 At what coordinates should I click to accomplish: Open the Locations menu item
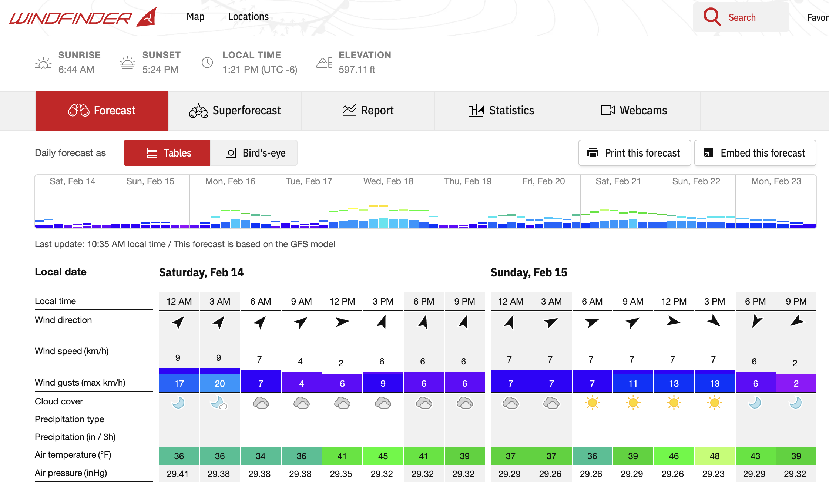pyautogui.click(x=248, y=17)
